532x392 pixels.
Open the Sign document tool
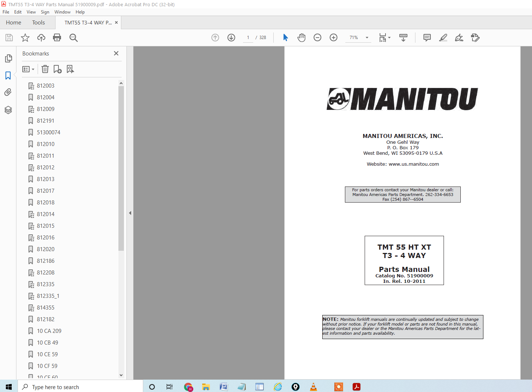click(459, 38)
